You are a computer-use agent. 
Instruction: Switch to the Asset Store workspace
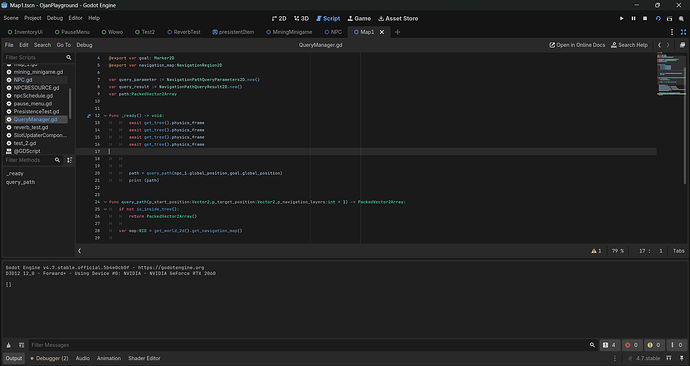(x=398, y=18)
